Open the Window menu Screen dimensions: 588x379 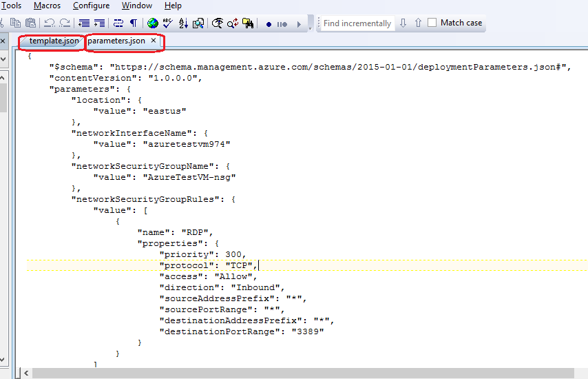[x=137, y=6]
